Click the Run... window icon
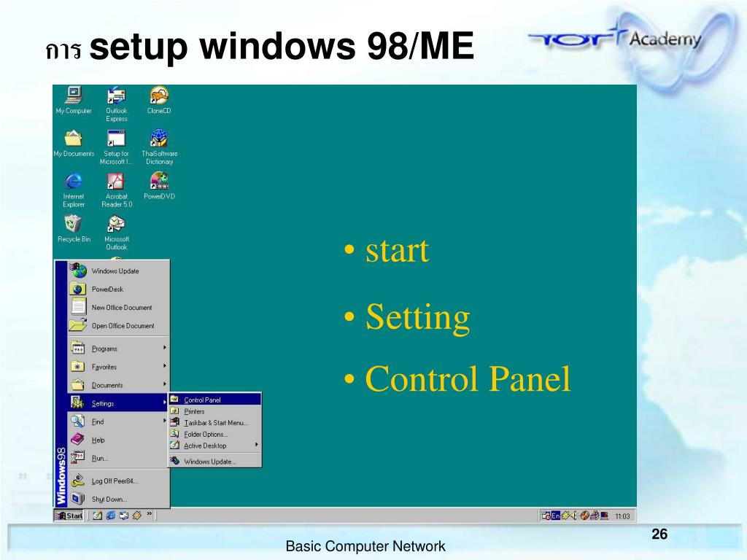Viewport: 747px width, 560px height. [x=77, y=458]
